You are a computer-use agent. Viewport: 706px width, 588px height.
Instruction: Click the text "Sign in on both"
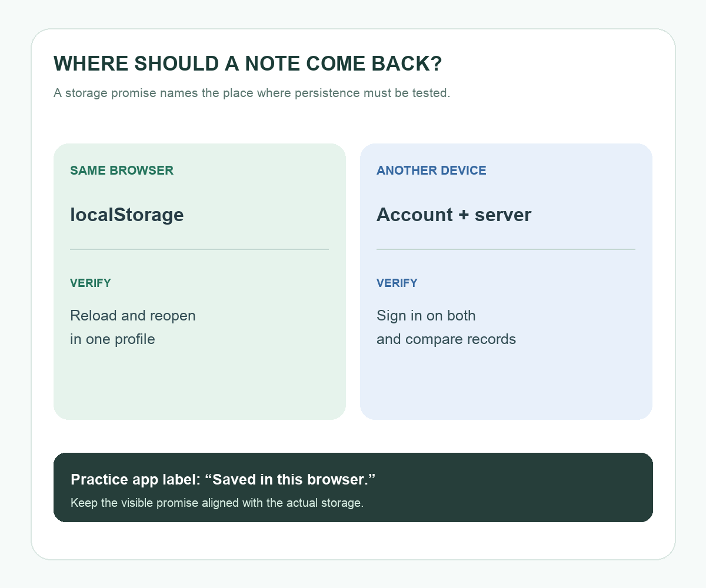426,316
